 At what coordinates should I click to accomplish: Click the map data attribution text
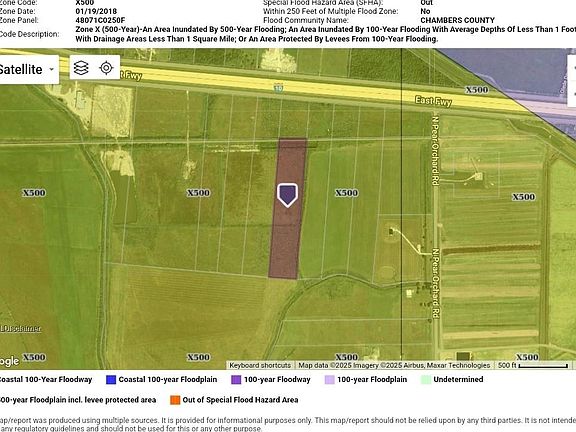point(394,365)
